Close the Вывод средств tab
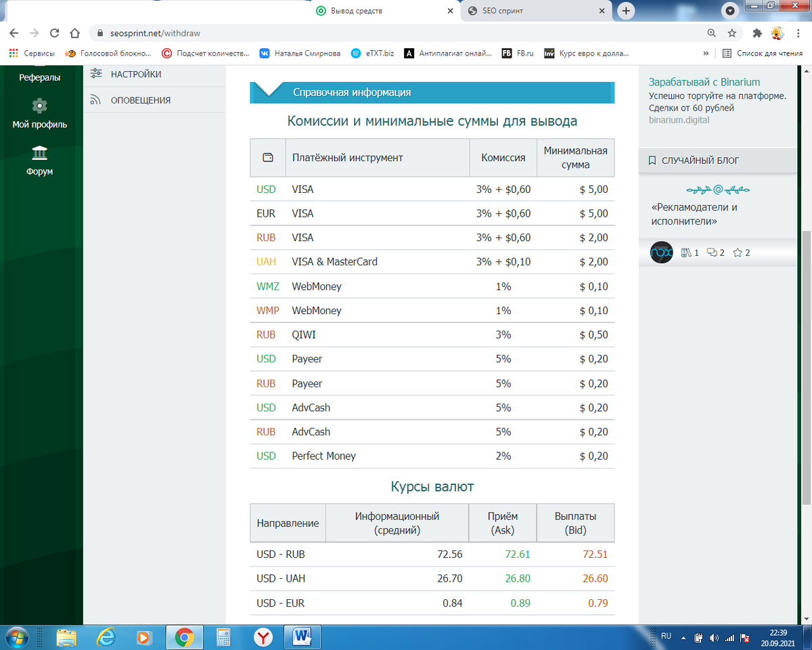Viewport: 812px width, 650px height. coord(451,11)
